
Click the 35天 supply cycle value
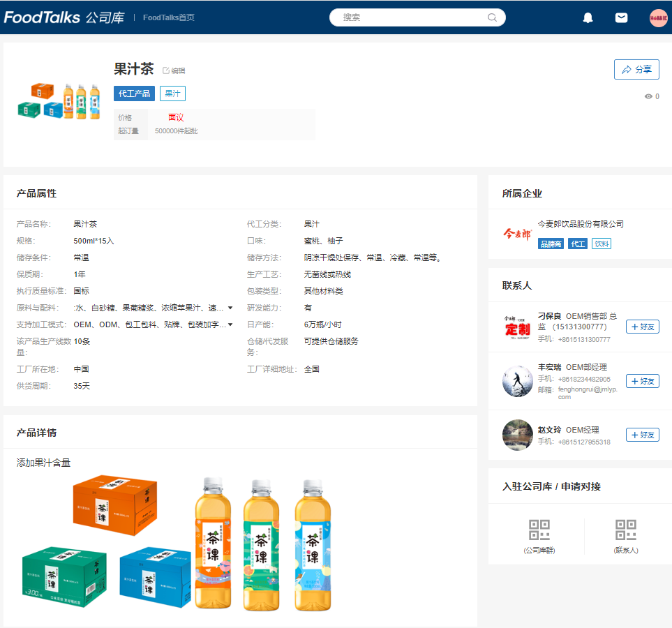(82, 386)
